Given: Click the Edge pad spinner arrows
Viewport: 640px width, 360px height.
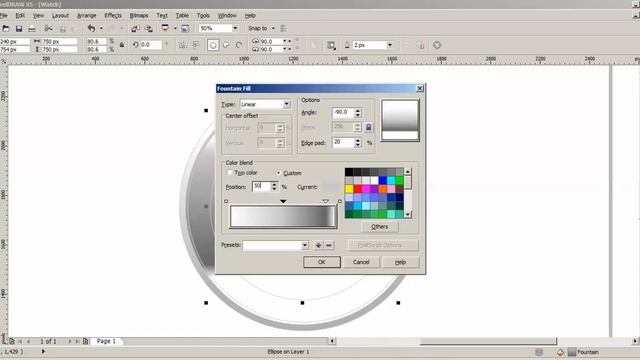Looking at the screenshot, I should (358, 142).
